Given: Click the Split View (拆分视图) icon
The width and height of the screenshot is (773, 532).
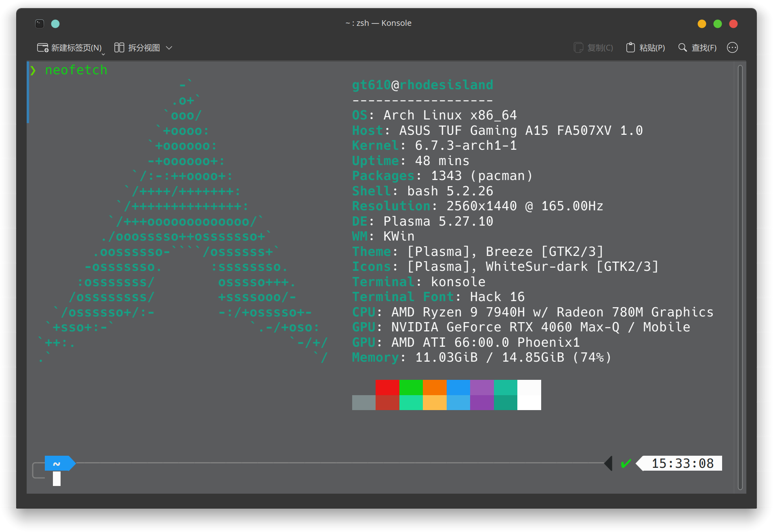Looking at the screenshot, I should coord(119,48).
